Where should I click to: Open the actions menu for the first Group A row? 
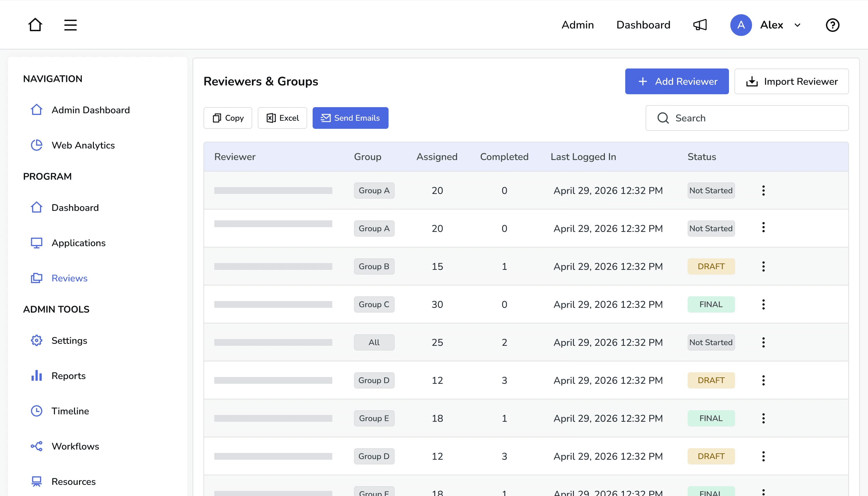(x=764, y=191)
